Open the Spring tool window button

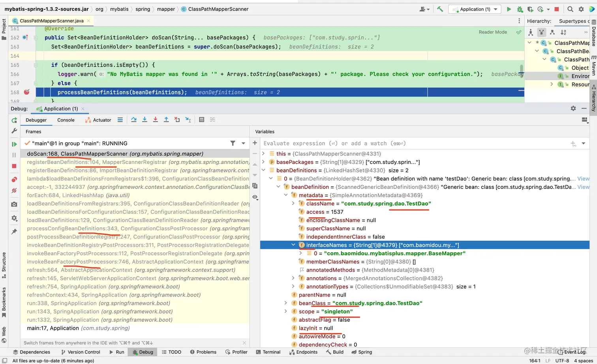coord(362,352)
